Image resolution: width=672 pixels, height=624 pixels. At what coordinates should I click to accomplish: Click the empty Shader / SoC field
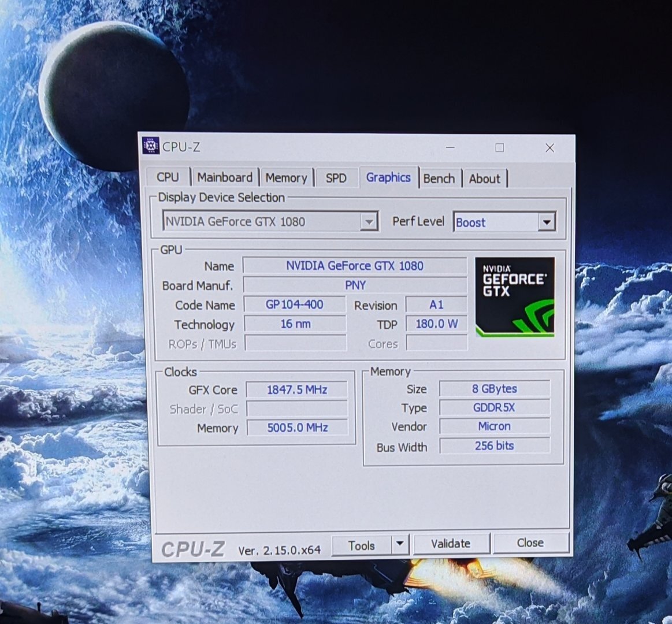(x=298, y=408)
